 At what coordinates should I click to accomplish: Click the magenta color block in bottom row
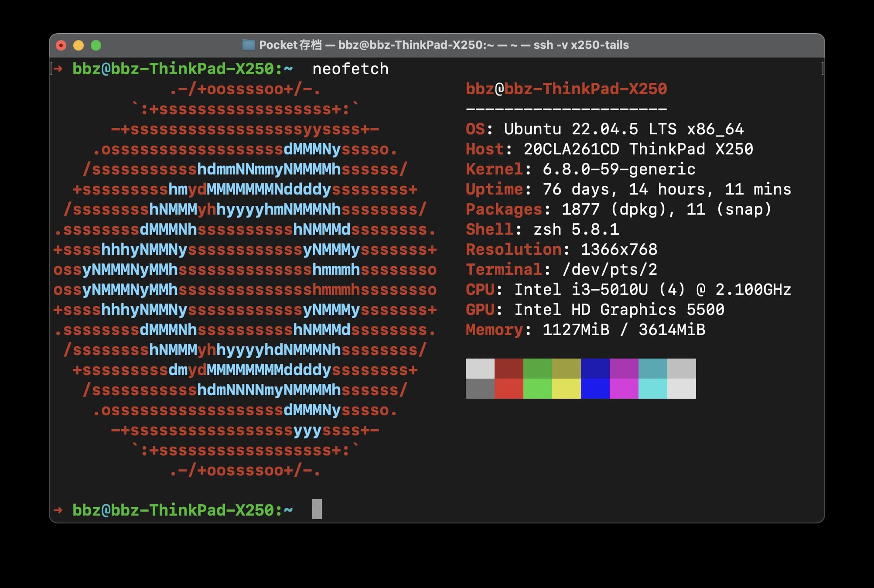624,389
